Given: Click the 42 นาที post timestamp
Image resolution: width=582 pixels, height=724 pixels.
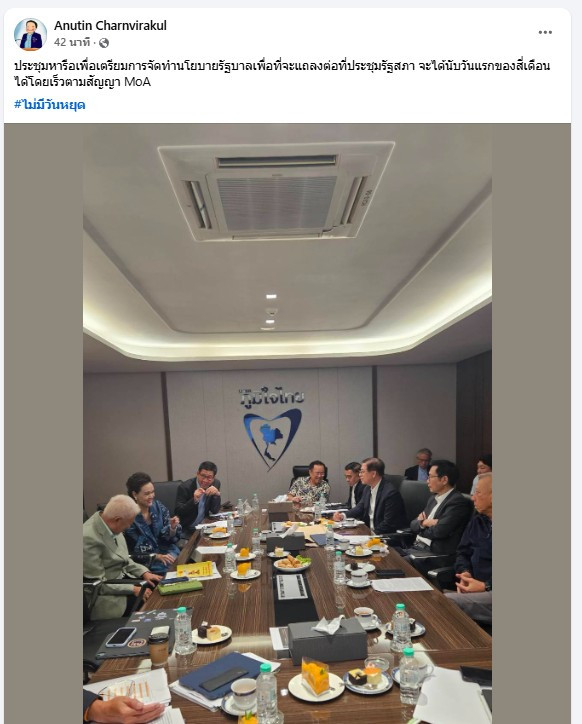Looking at the screenshot, I should [72, 42].
